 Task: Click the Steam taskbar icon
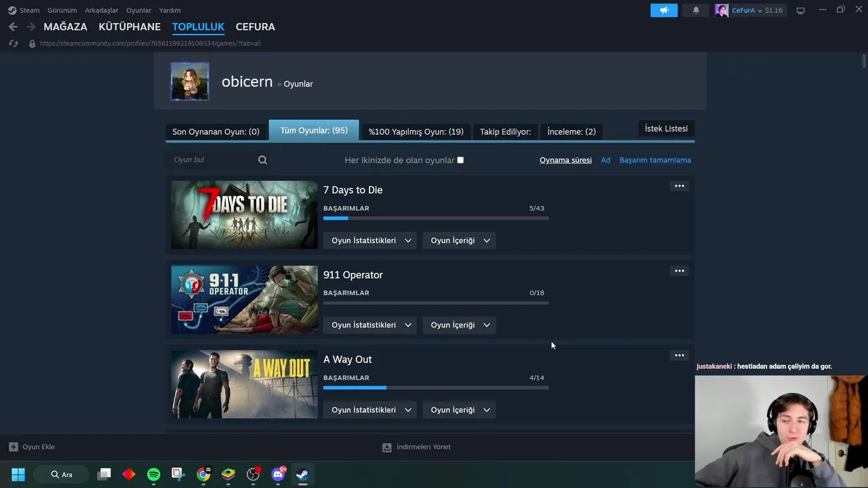tap(302, 474)
